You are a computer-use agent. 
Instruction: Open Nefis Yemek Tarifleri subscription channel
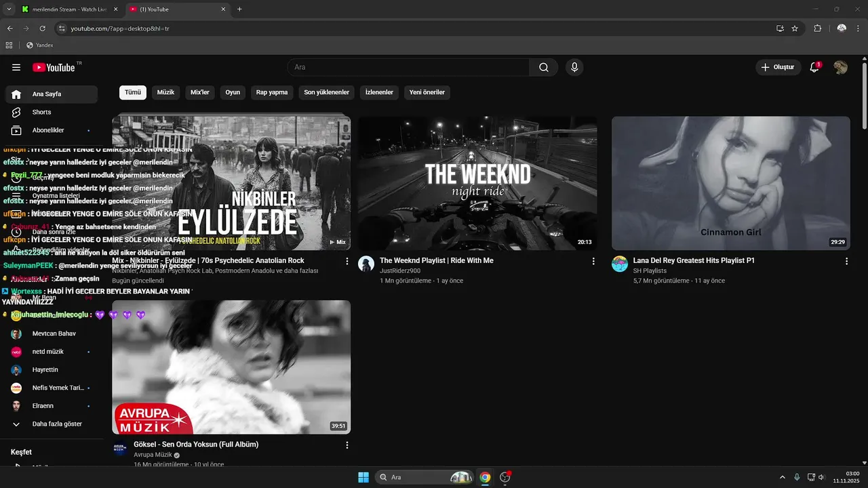[52, 388]
